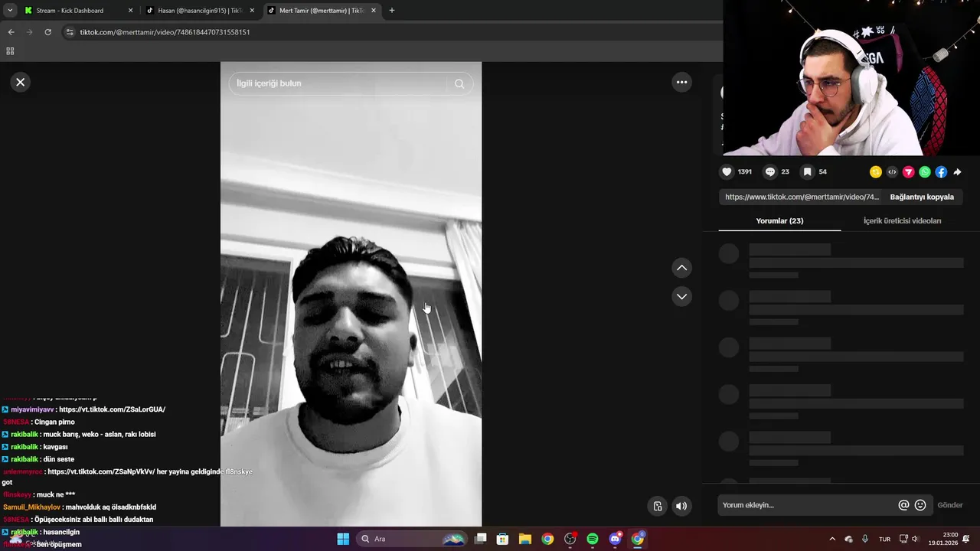Open comments via speech bubble icon
The width and height of the screenshot is (980, 551).
click(x=770, y=172)
